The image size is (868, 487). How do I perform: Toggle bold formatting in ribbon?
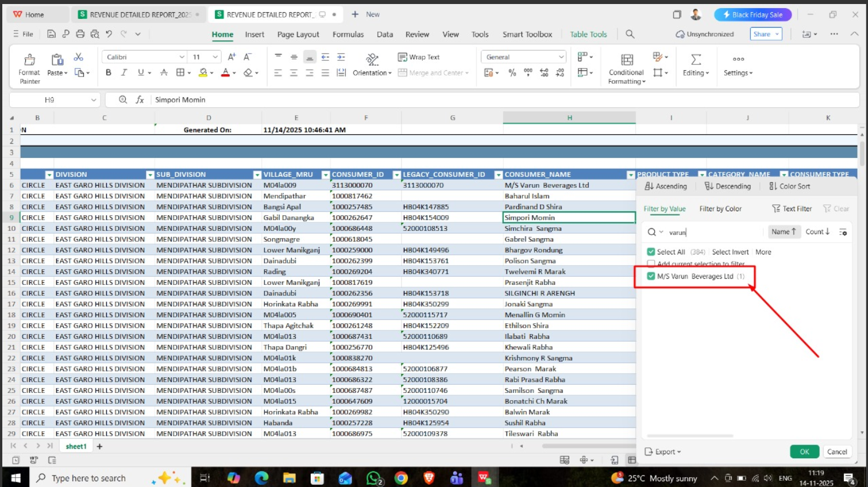(108, 72)
